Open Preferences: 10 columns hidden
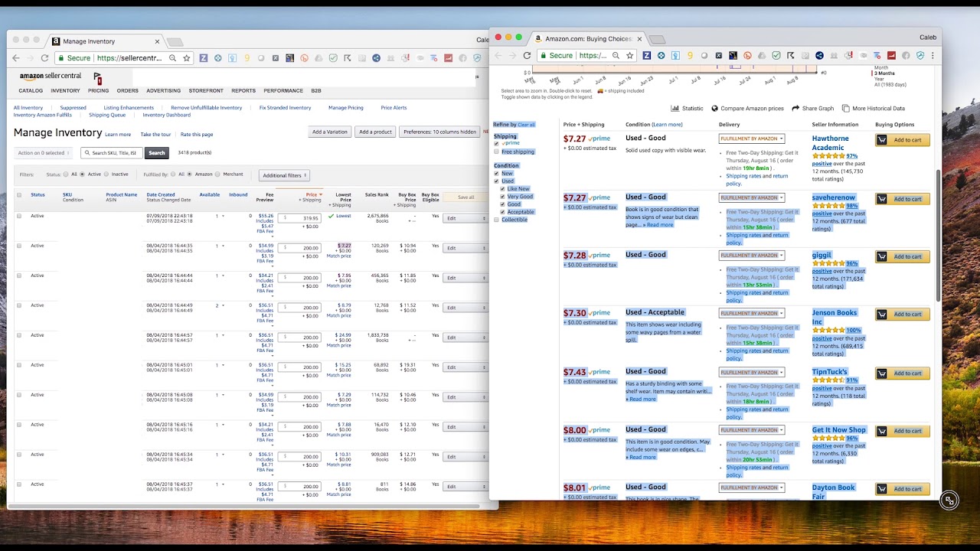Screen dimensions: 980x551 pos(440,132)
